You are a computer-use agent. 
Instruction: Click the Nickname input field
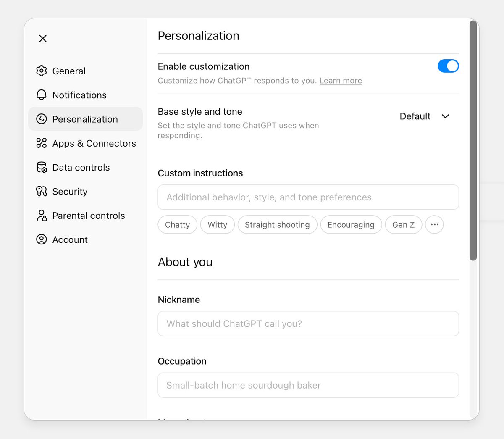click(x=308, y=323)
